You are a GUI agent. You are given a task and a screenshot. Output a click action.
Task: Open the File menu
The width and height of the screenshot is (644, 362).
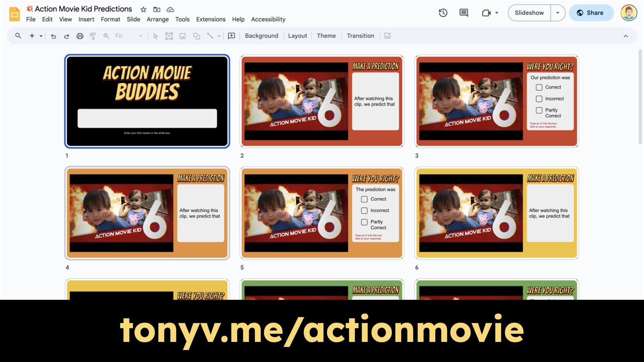point(31,19)
